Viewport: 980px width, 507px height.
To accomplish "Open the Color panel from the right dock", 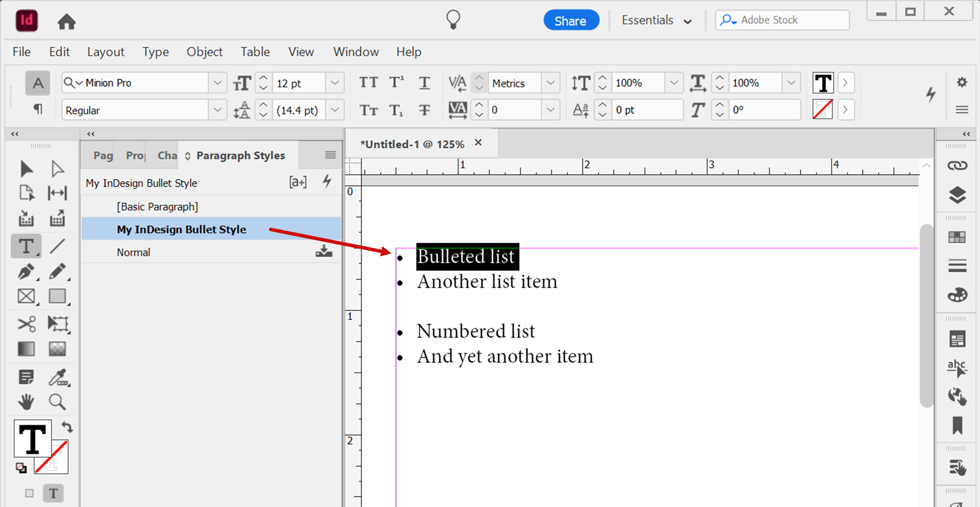I will 958,294.
